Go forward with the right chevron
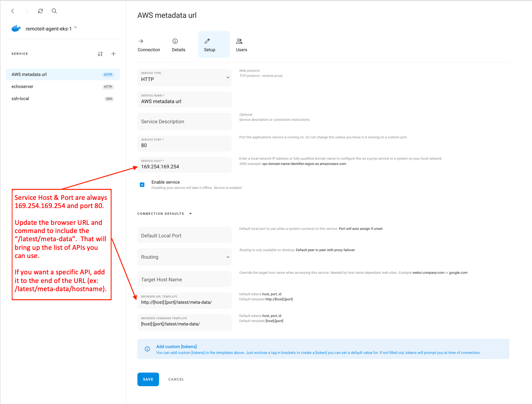Viewport: 532px width, 404px height. pos(27,11)
